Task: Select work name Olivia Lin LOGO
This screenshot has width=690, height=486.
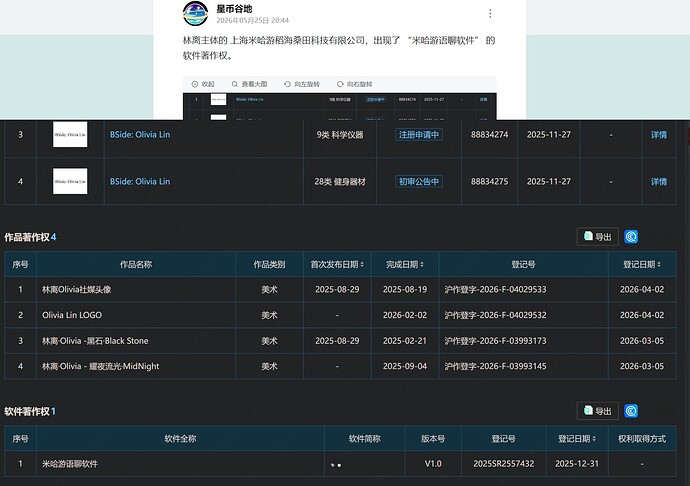Action: [x=72, y=315]
